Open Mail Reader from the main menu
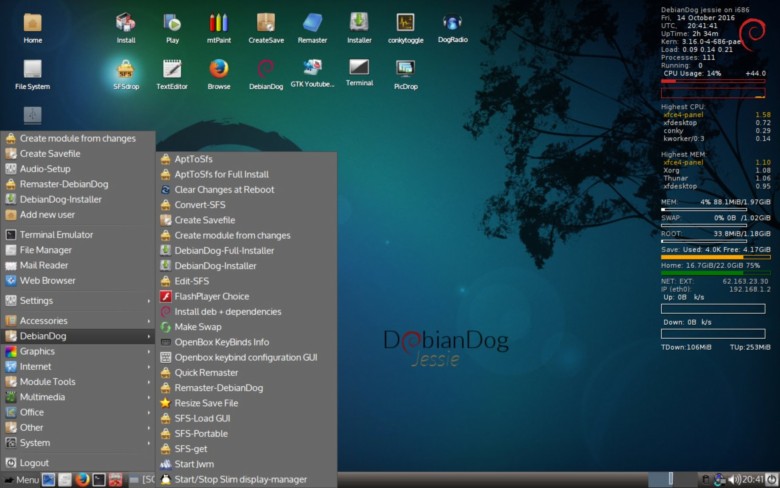Screen dimensions: 780x488 click(78, 265)
